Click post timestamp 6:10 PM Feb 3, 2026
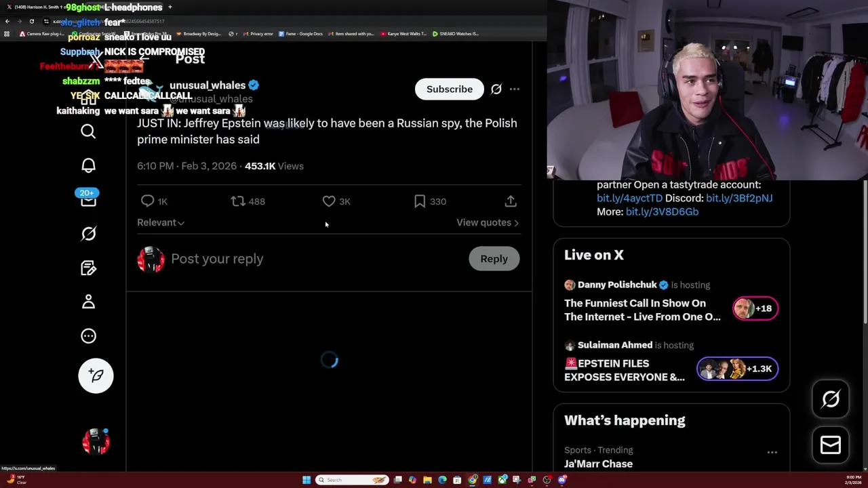 point(186,166)
